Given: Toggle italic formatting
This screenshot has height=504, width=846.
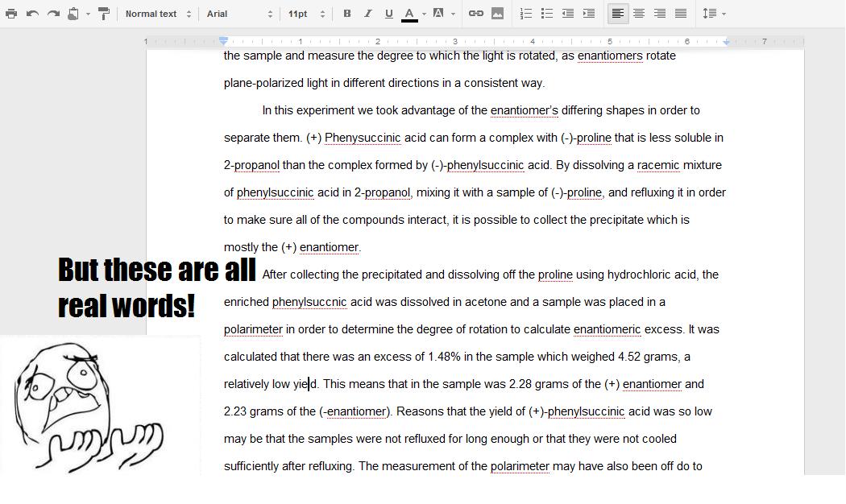Looking at the screenshot, I should (x=368, y=14).
